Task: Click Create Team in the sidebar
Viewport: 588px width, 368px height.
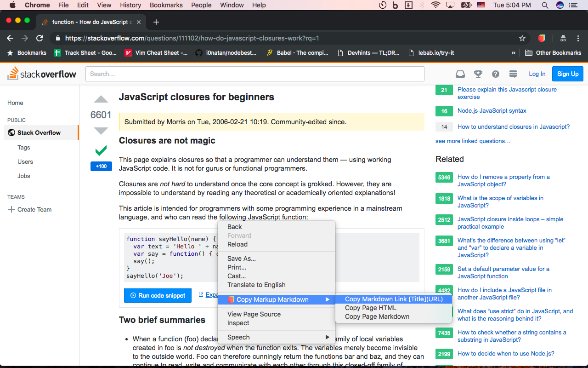Action: pyautogui.click(x=30, y=210)
